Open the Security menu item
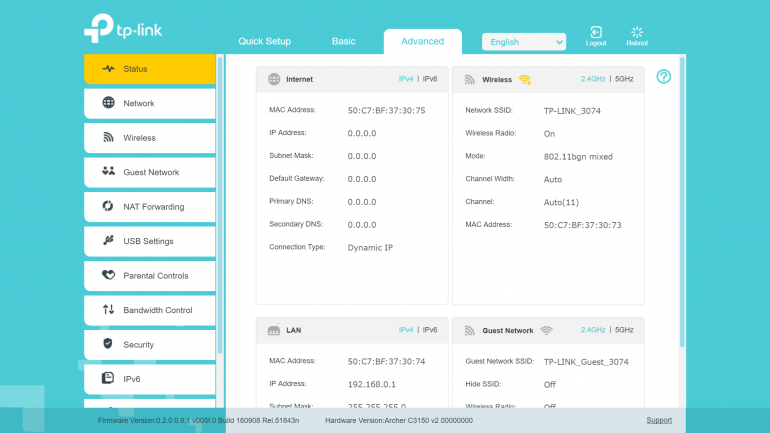Image resolution: width=770 pixels, height=433 pixels. 150,344
